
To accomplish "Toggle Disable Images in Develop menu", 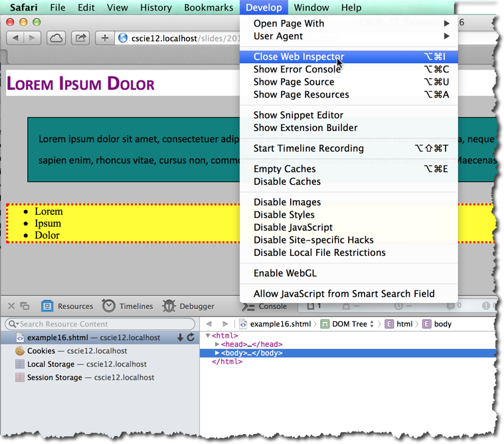I will pyautogui.click(x=287, y=202).
